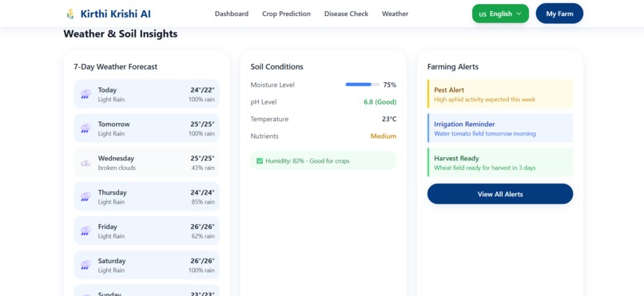Go to the Crop Prediction page
Screen dimensions: 644x296
coord(286,14)
